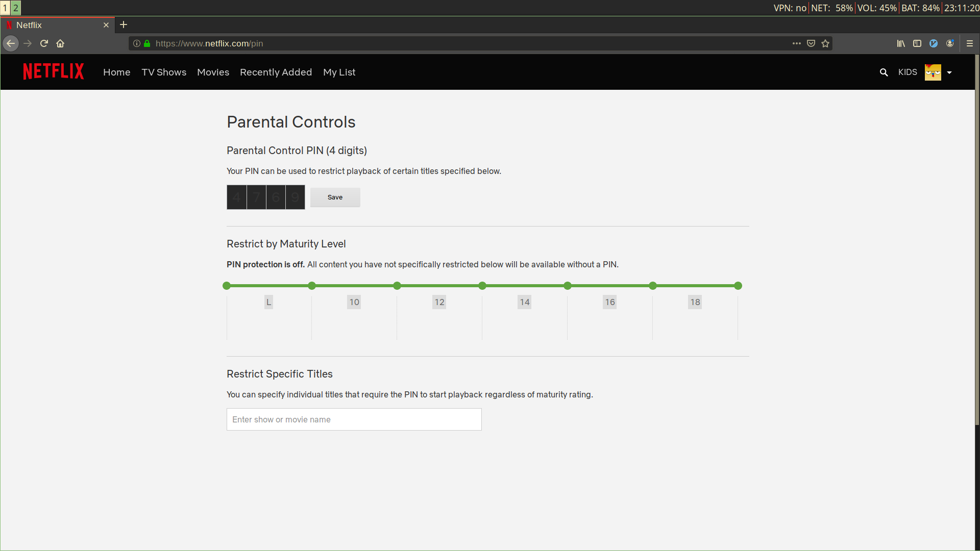Focus the show or movie name field
Image resolution: width=980 pixels, height=551 pixels.
354,419
